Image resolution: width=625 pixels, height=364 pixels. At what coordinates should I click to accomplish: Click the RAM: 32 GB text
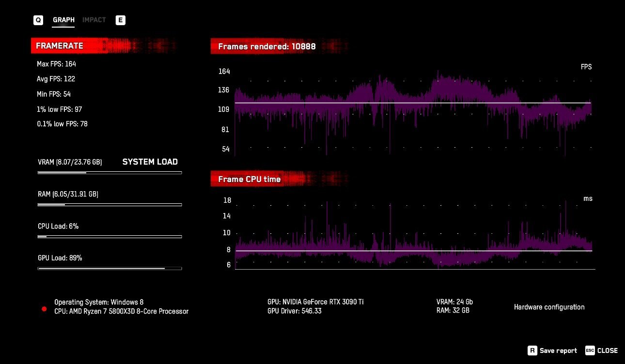coord(453,311)
